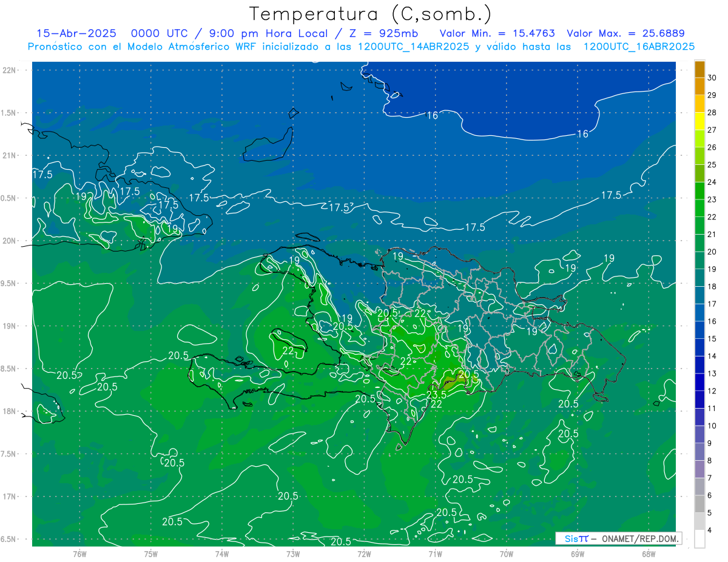Click the 22N latitude axis label
This screenshot has width=728, height=562.
click(x=8, y=70)
